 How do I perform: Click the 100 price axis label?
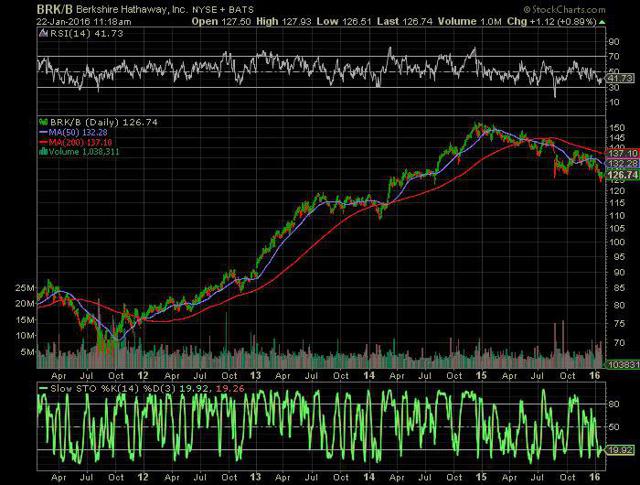tap(617, 242)
